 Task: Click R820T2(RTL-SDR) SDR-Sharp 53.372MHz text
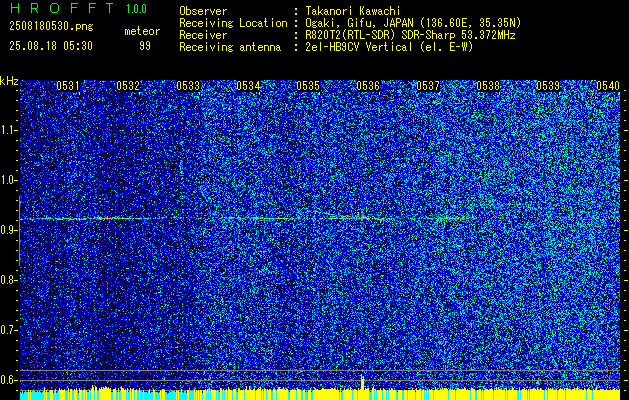[x=410, y=35]
